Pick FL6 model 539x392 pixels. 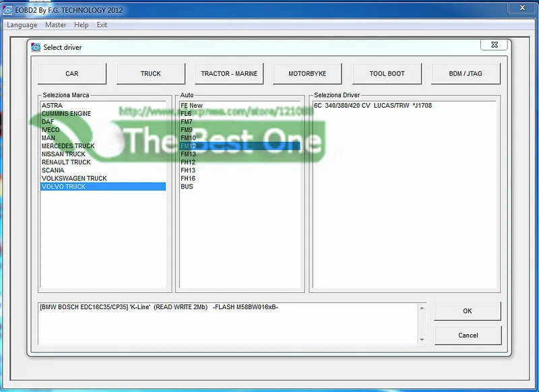[240, 114]
